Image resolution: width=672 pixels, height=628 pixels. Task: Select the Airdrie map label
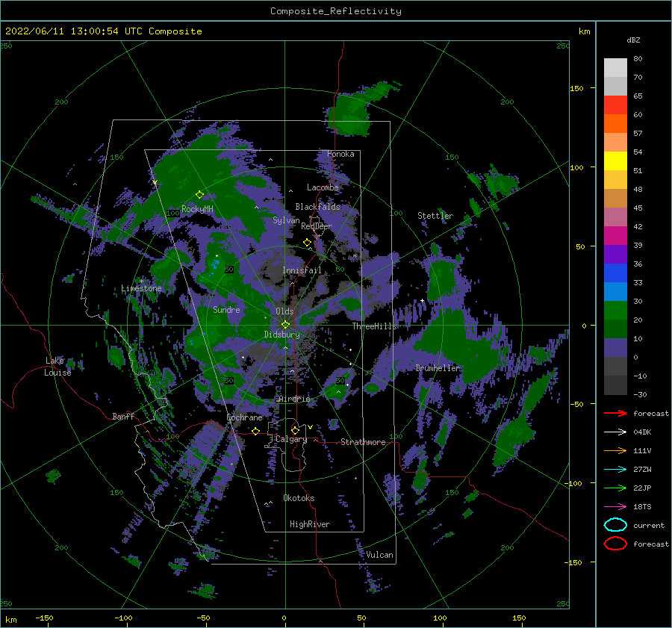tap(294, 399)
